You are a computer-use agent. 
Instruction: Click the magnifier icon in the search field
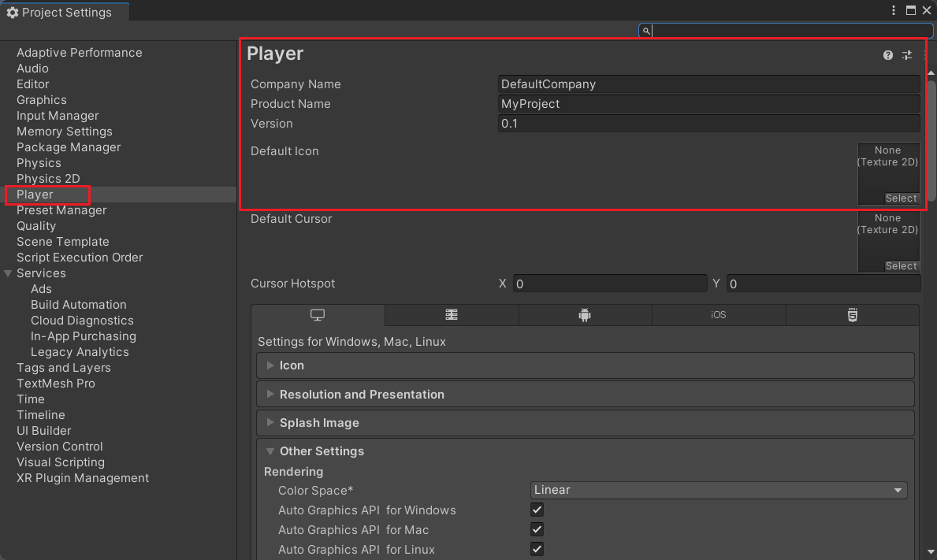pyautogui.click(x=645, y=30)
